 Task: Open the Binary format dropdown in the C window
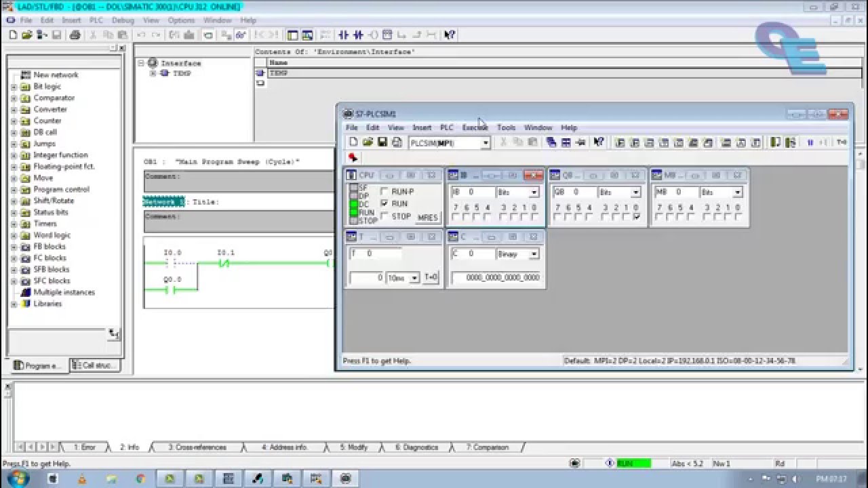[x=534, y=254]
